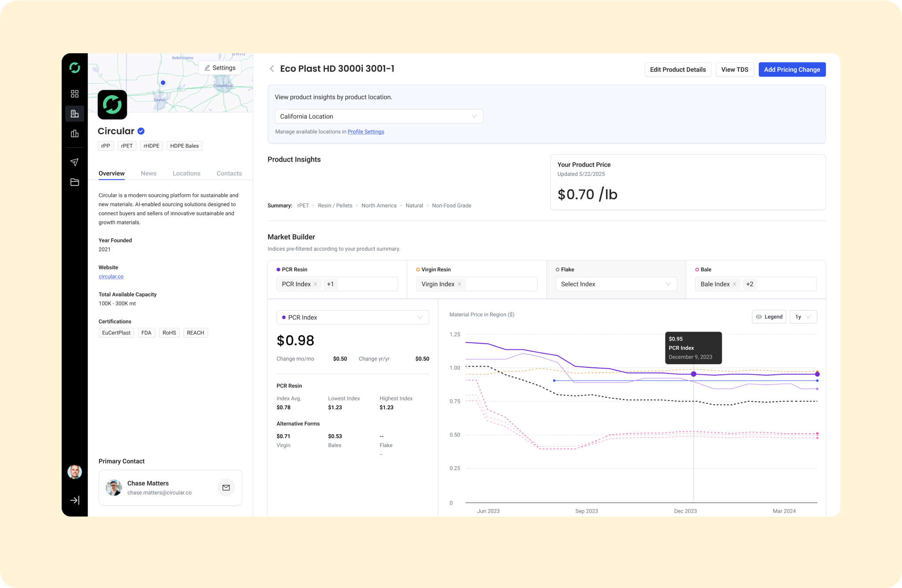Remove the PCR Index tag

pos(315,284)
